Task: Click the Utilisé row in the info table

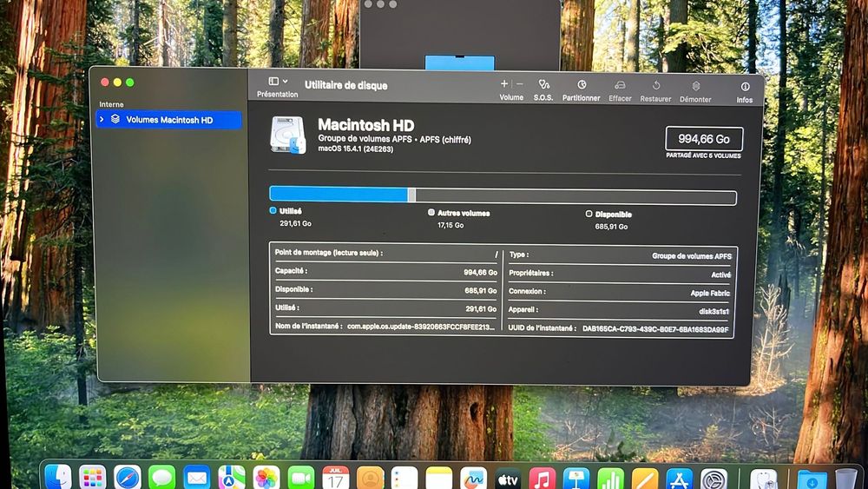Action: click(x=386, y=308)
